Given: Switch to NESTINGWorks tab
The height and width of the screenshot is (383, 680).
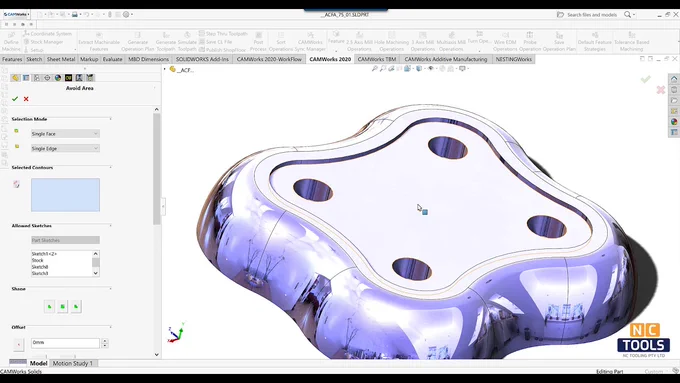Looking at the screenshot, I should coord(513,59).
